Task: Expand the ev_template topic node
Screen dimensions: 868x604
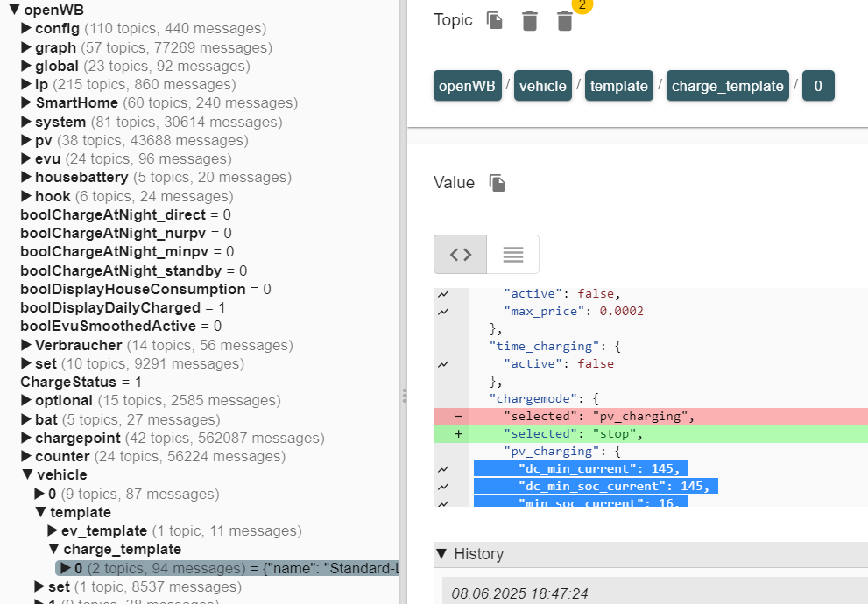Action: coord(53,530)
